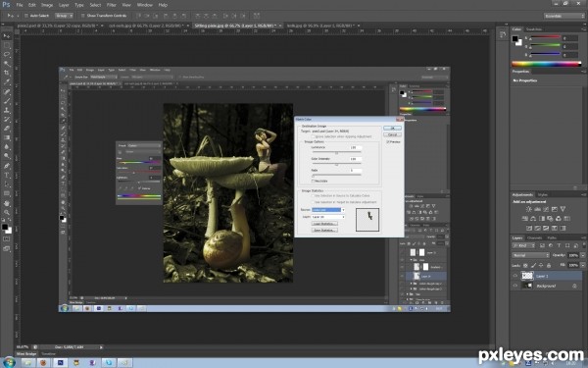
Task: Click Cancel in the Match Color dialog
Action: (x=392, y=134)
